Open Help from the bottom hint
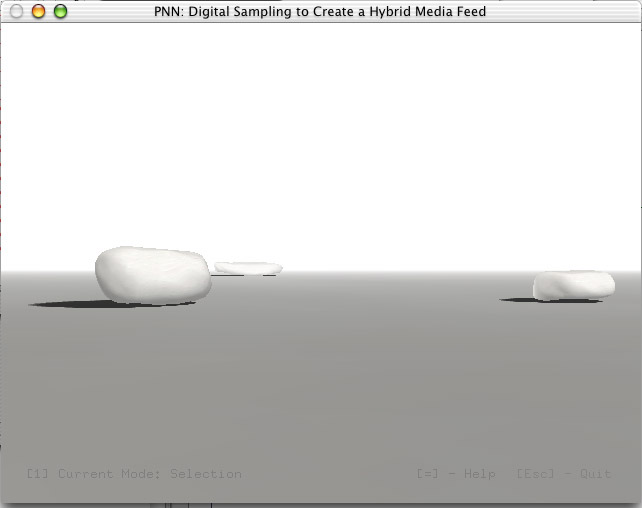This screenshot has height=508, width=642. pyautogui.click(x=479, y=474)
